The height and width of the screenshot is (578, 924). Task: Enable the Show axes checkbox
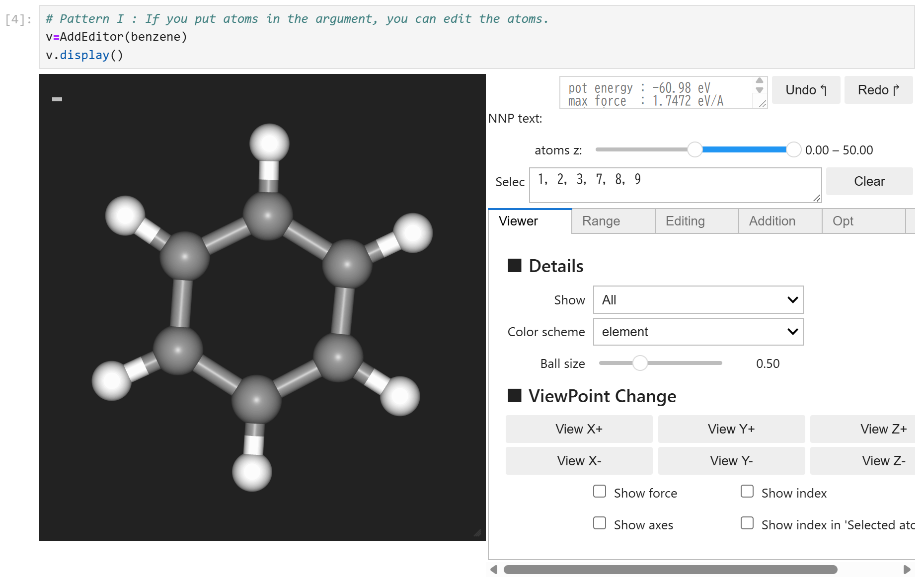600,523
